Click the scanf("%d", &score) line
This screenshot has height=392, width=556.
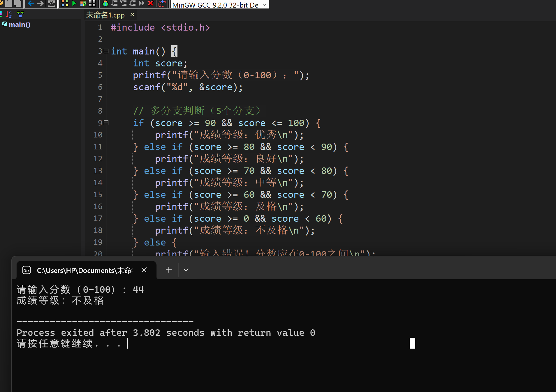click(x=188, y=87)
